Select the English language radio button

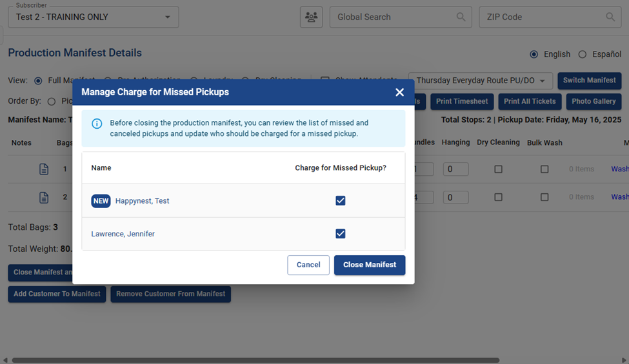[534, 55]
